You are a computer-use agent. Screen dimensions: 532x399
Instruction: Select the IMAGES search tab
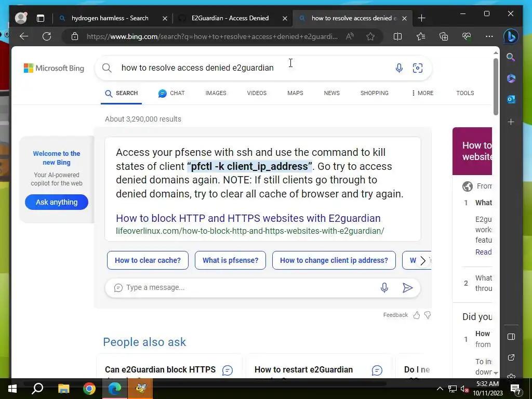(x=216, y=93)
